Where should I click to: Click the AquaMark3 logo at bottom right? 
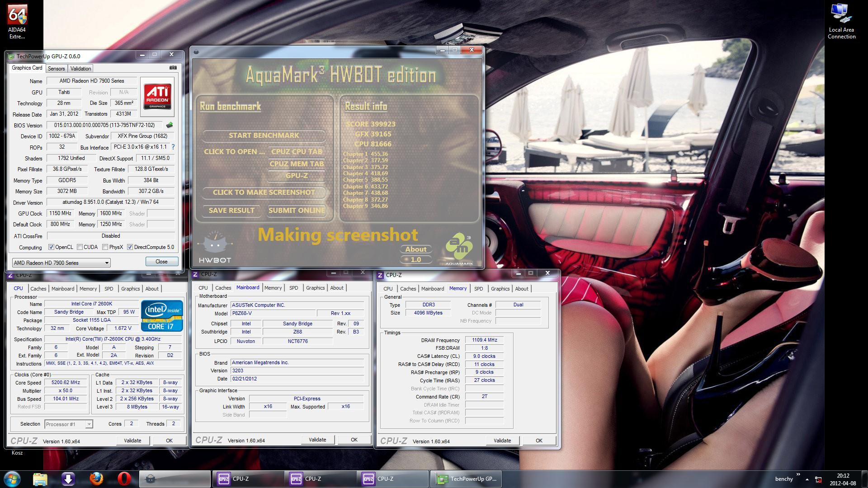[459, 249]
